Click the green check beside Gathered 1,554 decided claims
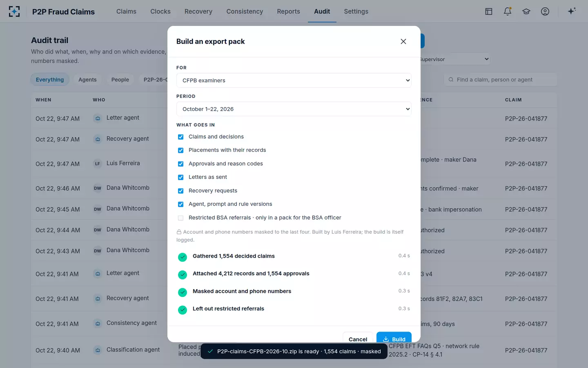This screenshot has height=368, width=588. 183,257
